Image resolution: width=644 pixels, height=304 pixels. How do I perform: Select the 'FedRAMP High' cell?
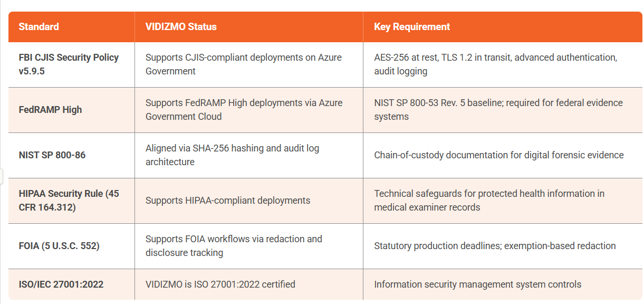click(71, 110)
